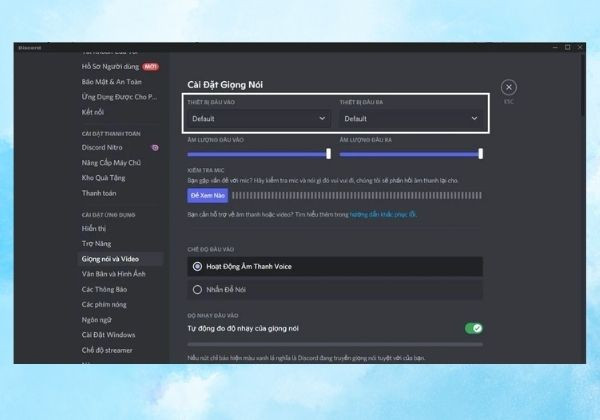The height and width of the screenshot is (420, 600).
Task: Select Hoạt Động Âm Thanh Voice radio option
Action: coord(335,267)
